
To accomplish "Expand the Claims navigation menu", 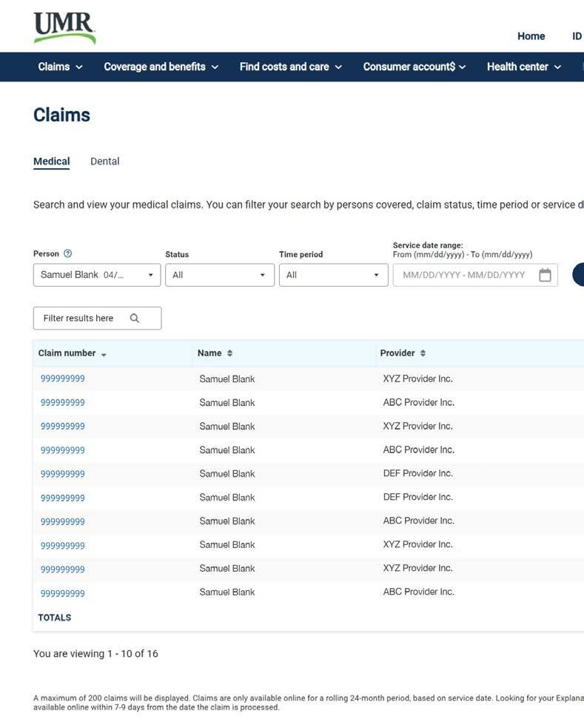I will 60,67.
